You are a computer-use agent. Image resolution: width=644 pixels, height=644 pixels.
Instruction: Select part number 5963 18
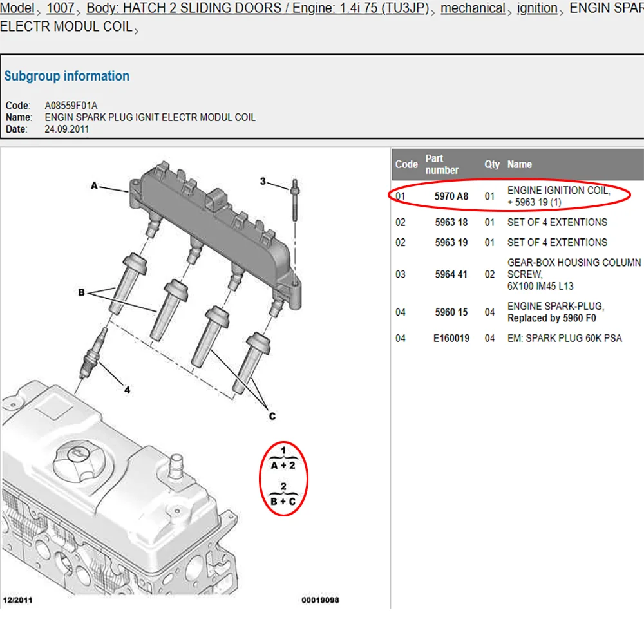[451, 223]
